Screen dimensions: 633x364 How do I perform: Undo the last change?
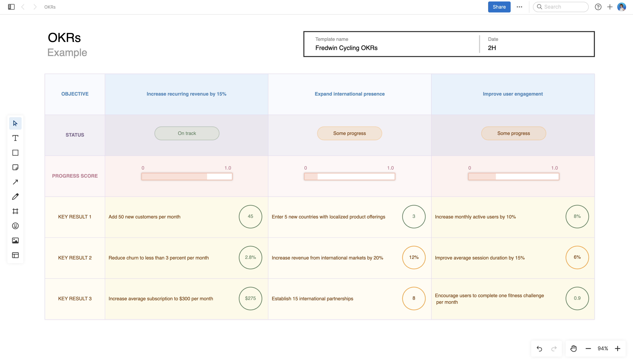539,348
